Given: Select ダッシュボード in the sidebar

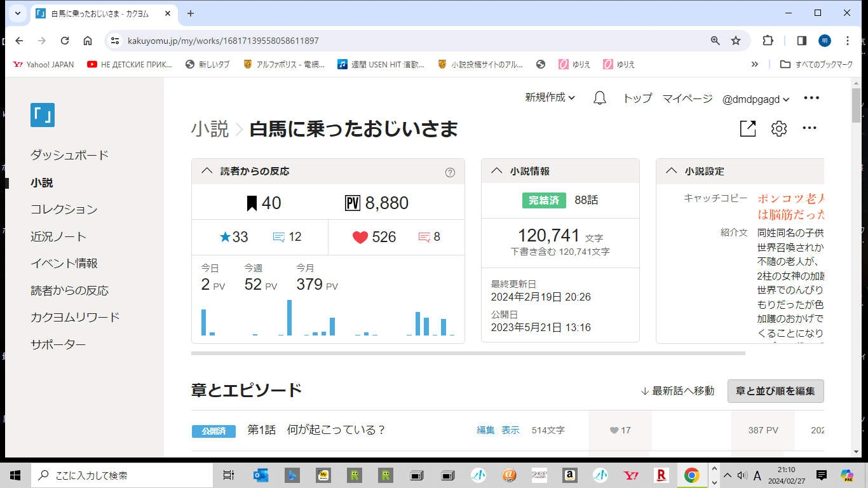Looking at the screenshot, I should coord(69,155).
